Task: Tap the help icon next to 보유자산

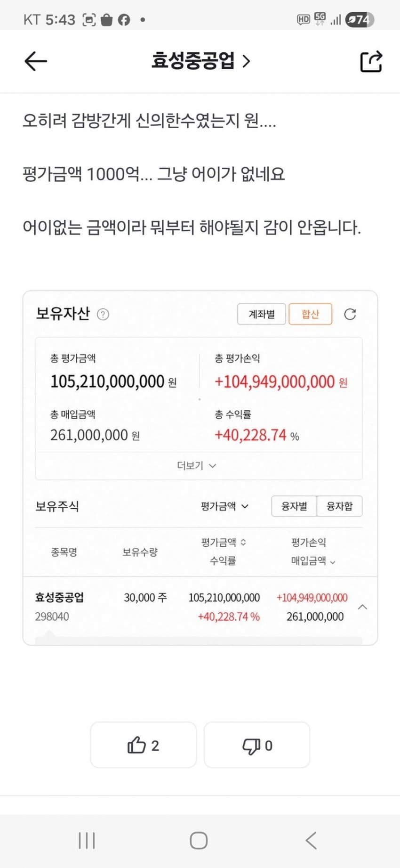Action: coord(103,314)
